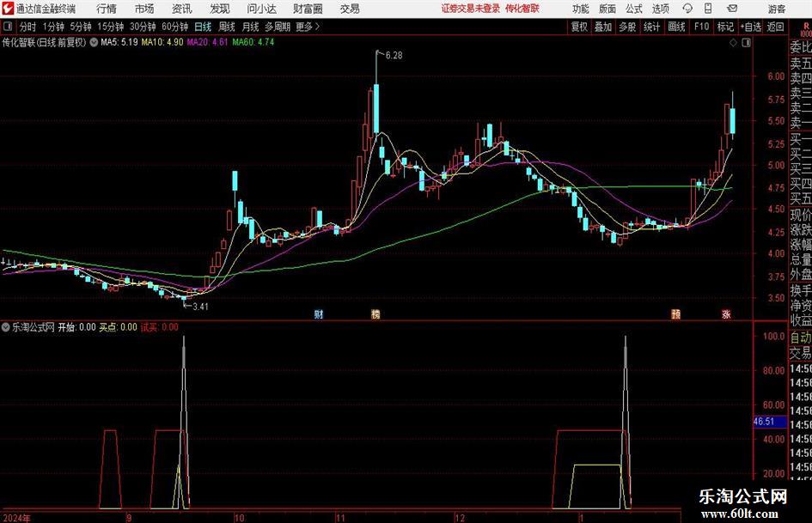Open the 公式 menu
Screen dimensions: 812x523
tap(634, 9)
